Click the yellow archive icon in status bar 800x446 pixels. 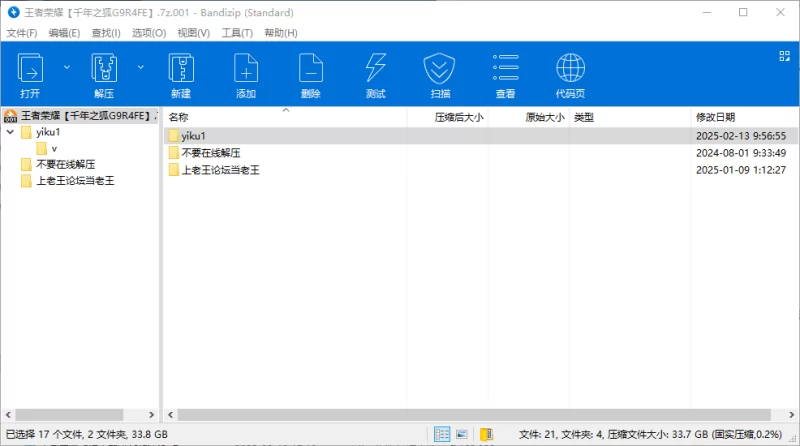[487, 434]
